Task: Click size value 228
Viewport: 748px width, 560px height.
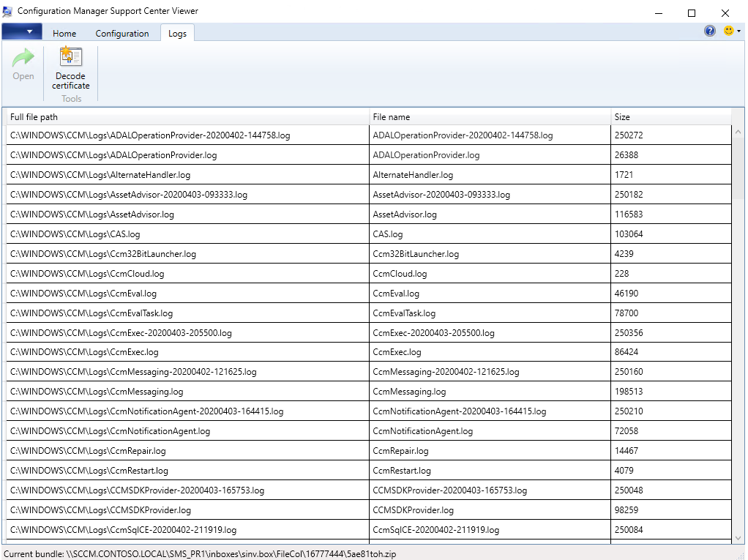Action: tap(622, 274)
